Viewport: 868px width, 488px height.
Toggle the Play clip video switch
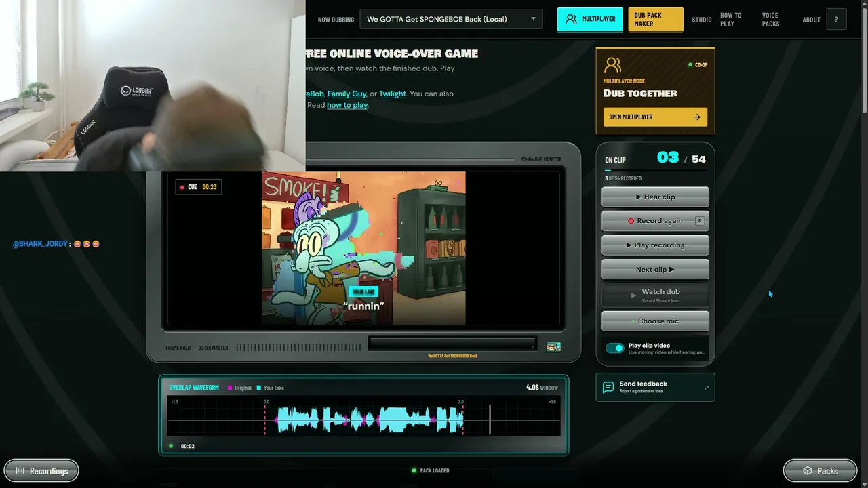pyautogui.click(x=615, y=348)
